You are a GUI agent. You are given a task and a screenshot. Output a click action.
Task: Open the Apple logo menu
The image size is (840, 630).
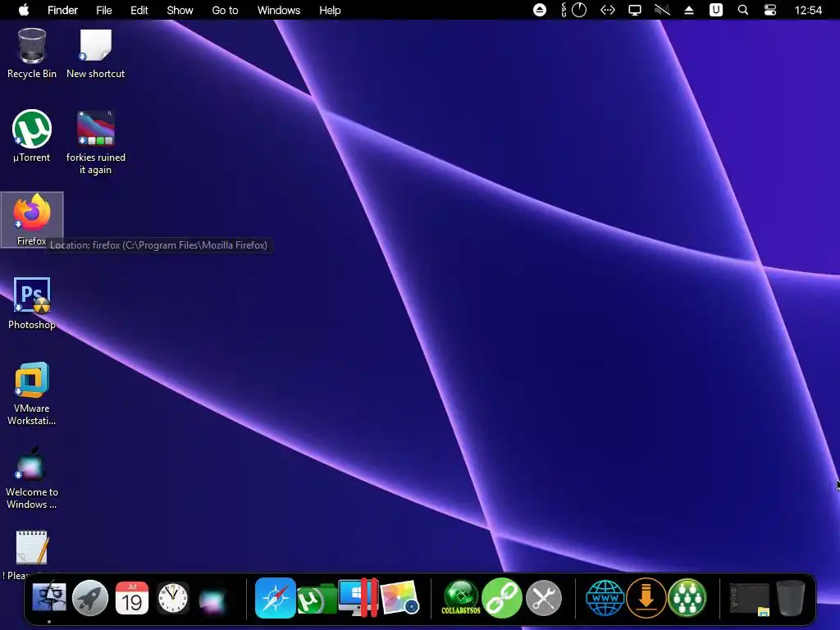[24, 10]
